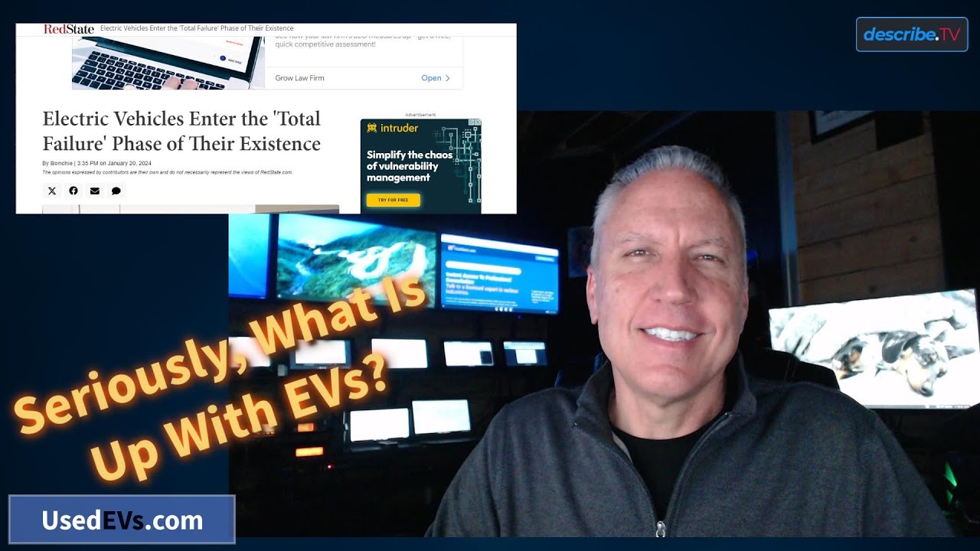Screen dimensions: 980x551
Task: Click the UsedEVs.com banner
Action: pos(122,520)
